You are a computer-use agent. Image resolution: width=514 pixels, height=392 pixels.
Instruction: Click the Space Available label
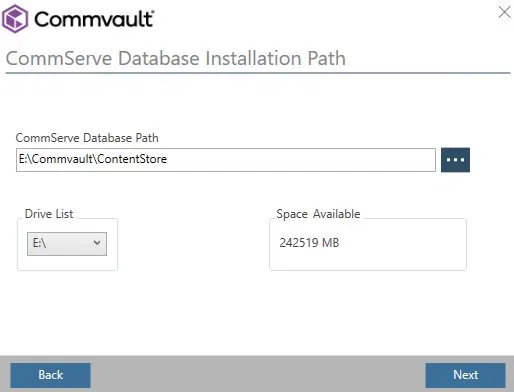pos(318,214)
